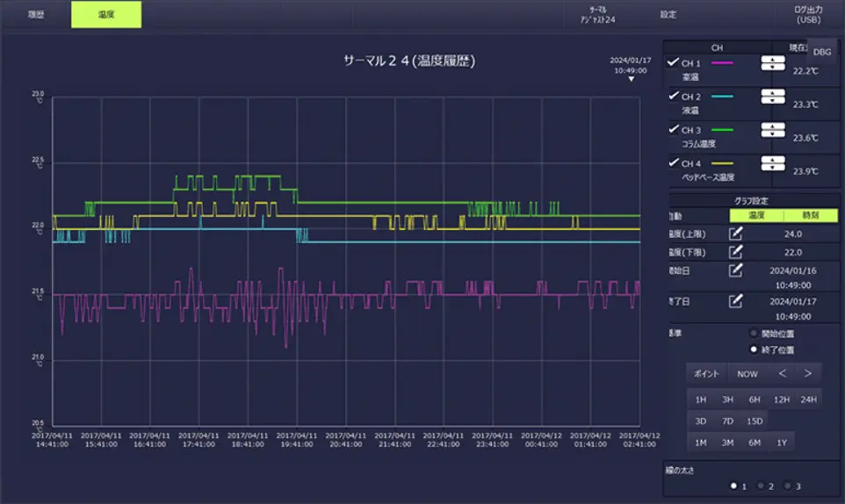The height and width of the screenshot is (504, 845).
Task: Click the CH 4 up arrow
Action: (773, 160)
